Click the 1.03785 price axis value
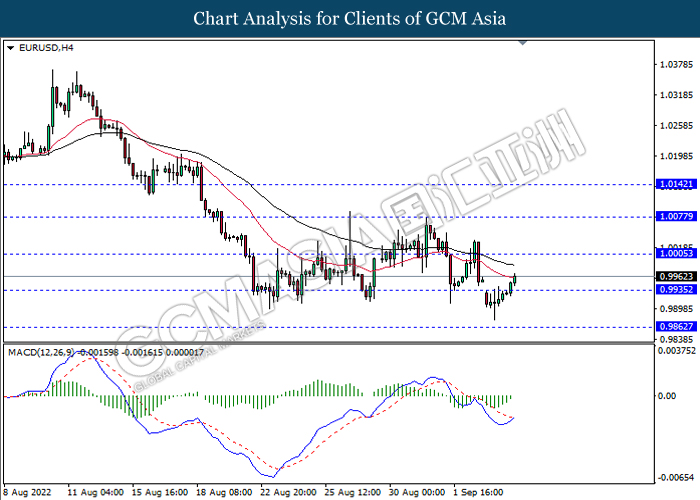 (x=676, y=65)
